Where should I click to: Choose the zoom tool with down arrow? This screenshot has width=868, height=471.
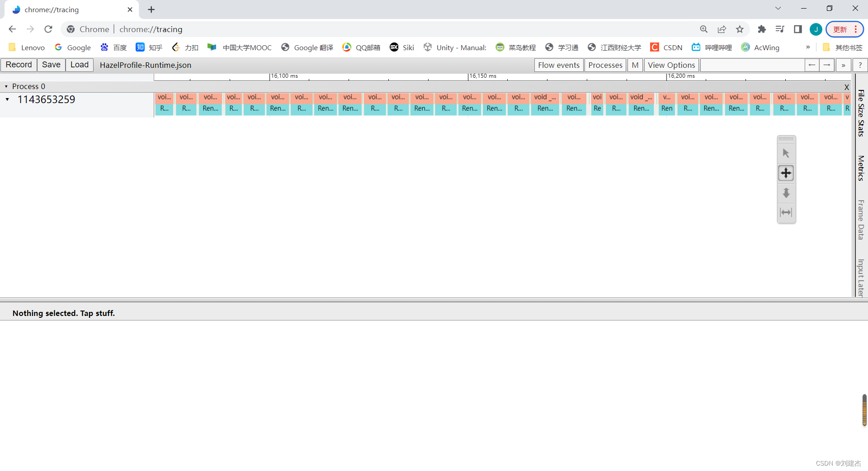(786, 193)
